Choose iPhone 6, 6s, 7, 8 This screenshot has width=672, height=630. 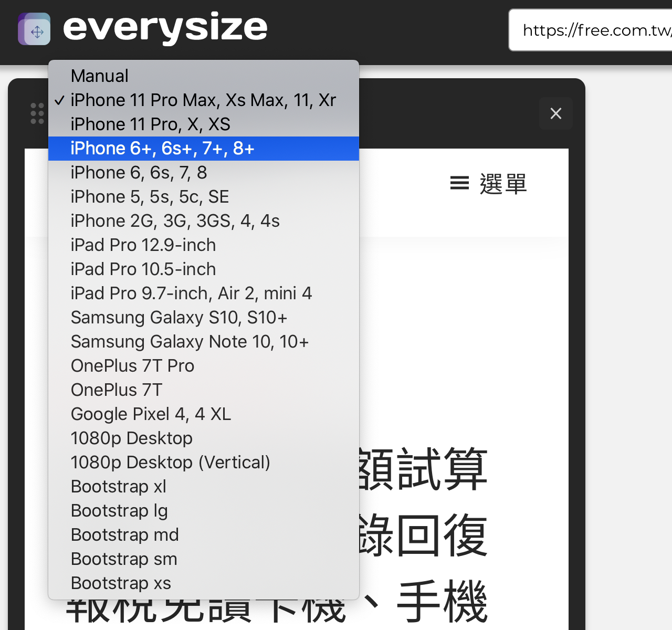click(204, 173)
